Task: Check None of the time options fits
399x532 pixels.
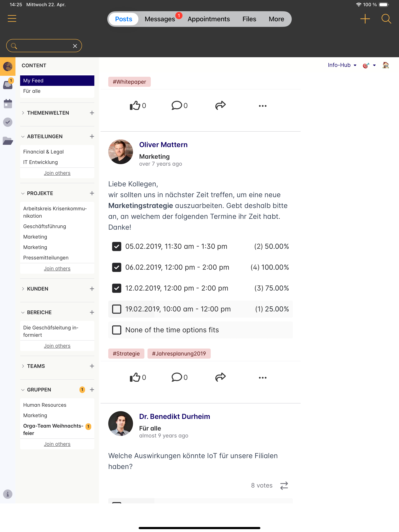Action: [x=117, y=330]
